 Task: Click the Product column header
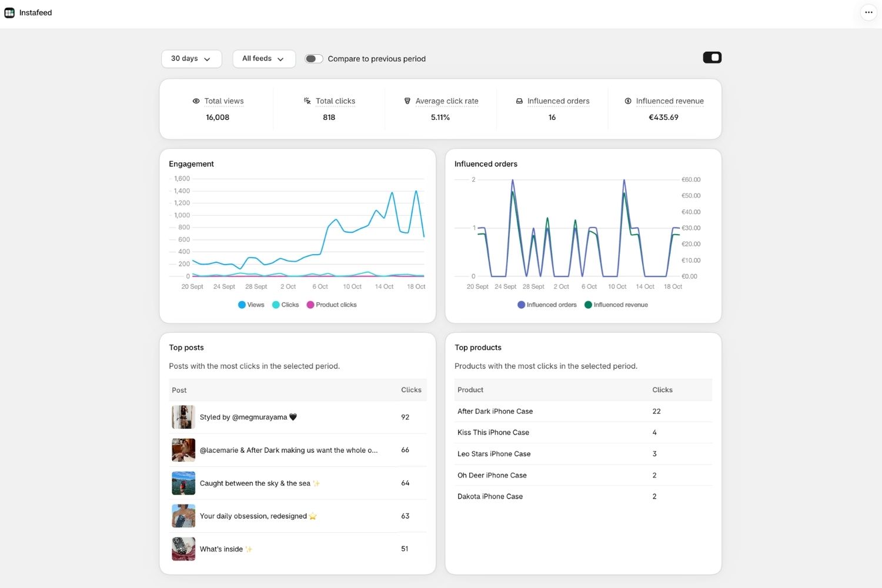[470, 390]
